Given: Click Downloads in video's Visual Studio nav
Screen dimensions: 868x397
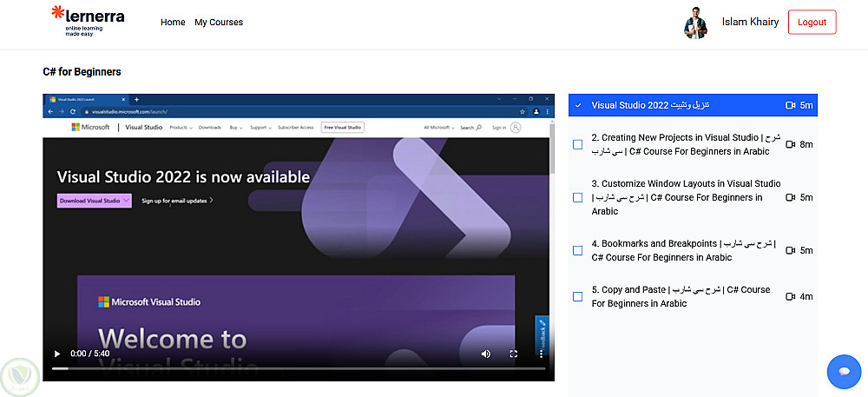Looking at the screenshot, I should 210,128.
